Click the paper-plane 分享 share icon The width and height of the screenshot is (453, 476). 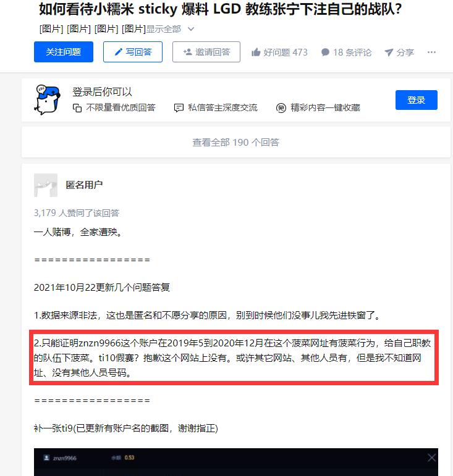(x=389, y=52)
